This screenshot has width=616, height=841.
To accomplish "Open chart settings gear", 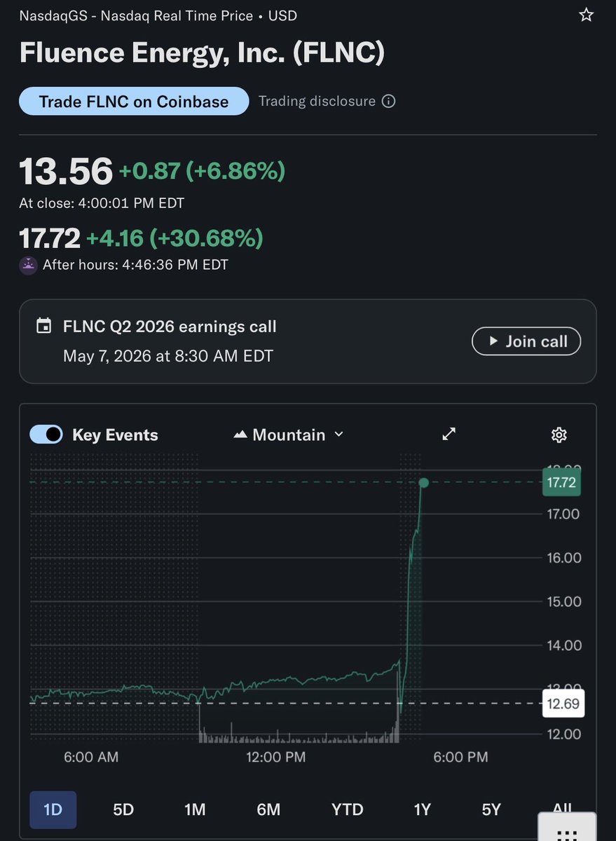I will click(559, 435).
